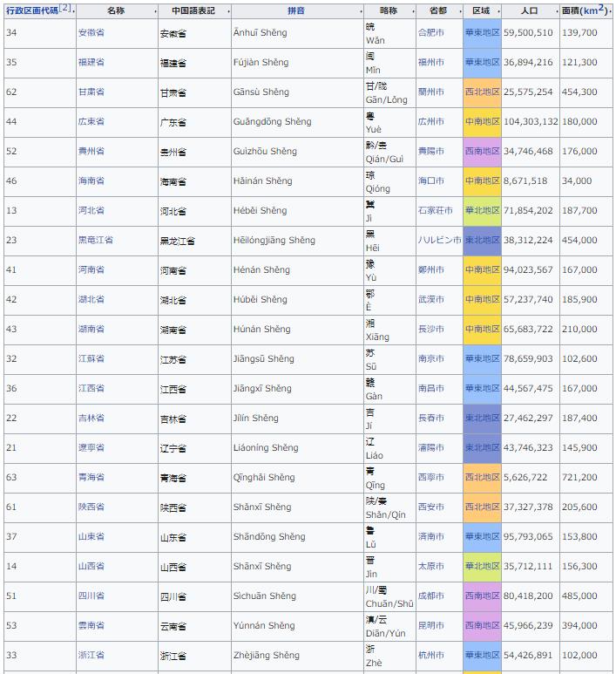Sort by 人口 column header
The image size is (616, 674).
pyautogui.click(x=529, y=10)
